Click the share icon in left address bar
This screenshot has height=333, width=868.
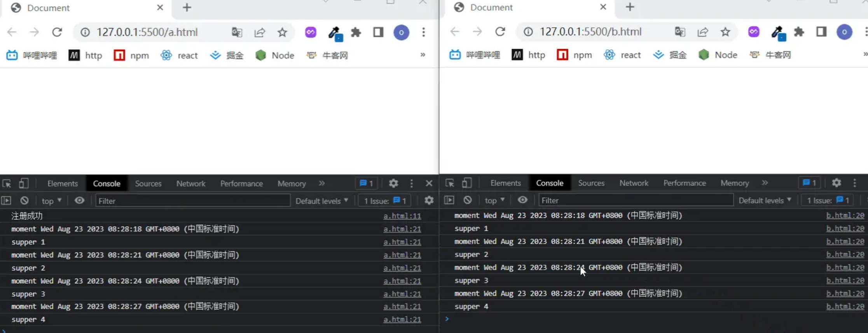(x=260, y=32)
